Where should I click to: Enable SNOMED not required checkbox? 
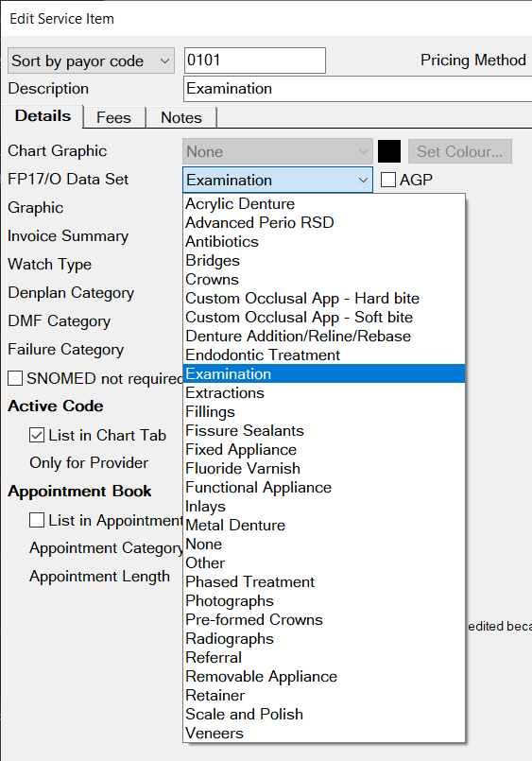[x=15, y=378]
